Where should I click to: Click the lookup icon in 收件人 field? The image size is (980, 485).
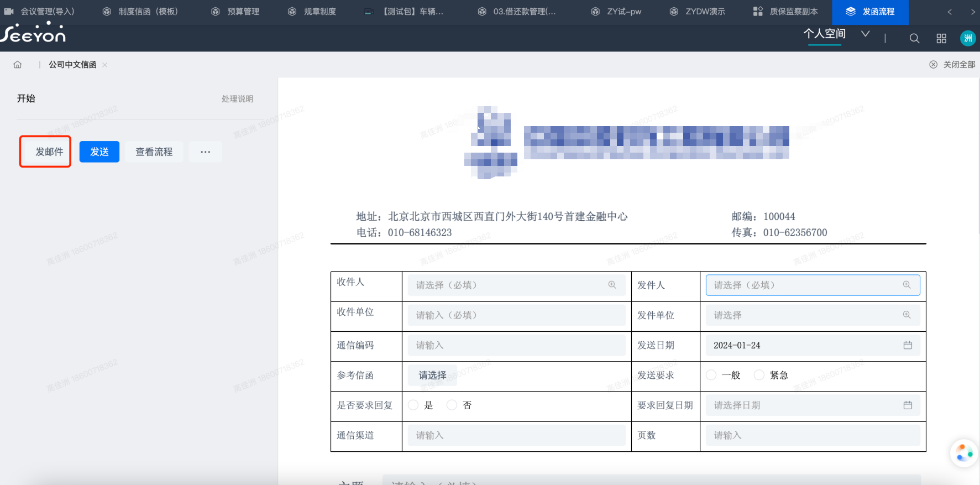click(x=612, y=285)
